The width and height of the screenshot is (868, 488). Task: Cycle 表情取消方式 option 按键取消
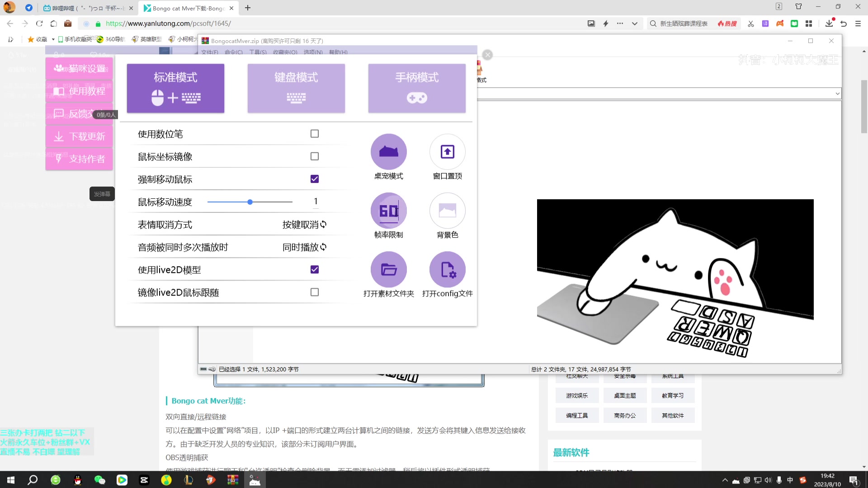tap(304, 225)
